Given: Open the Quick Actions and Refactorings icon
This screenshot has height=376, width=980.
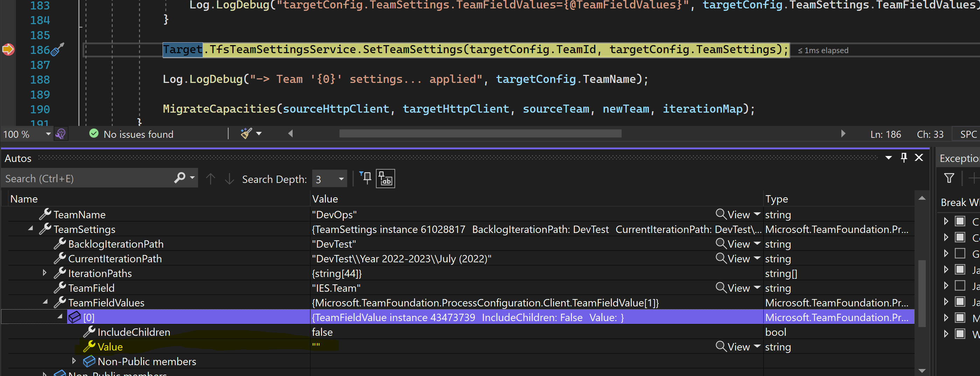Looking at the screenshot, I should coord(61,134).
